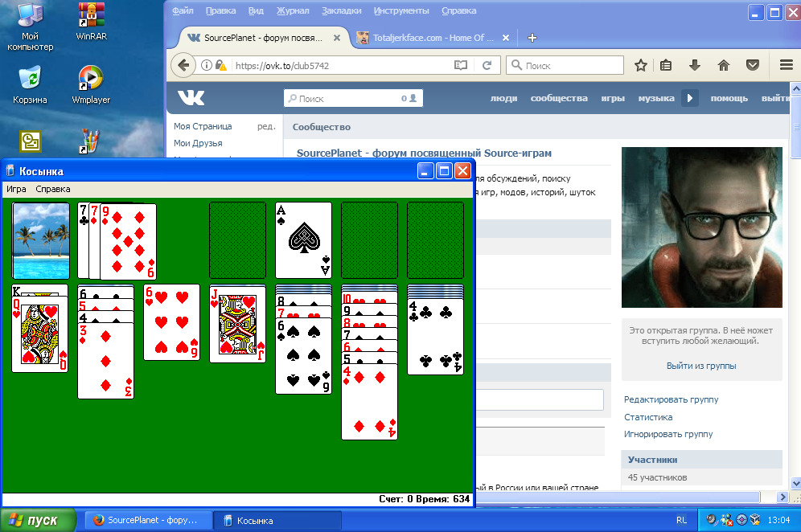The height and width of the screenshot is (532, 801).
Task: Open a new tab with the plus button
Action: (532, 38)
